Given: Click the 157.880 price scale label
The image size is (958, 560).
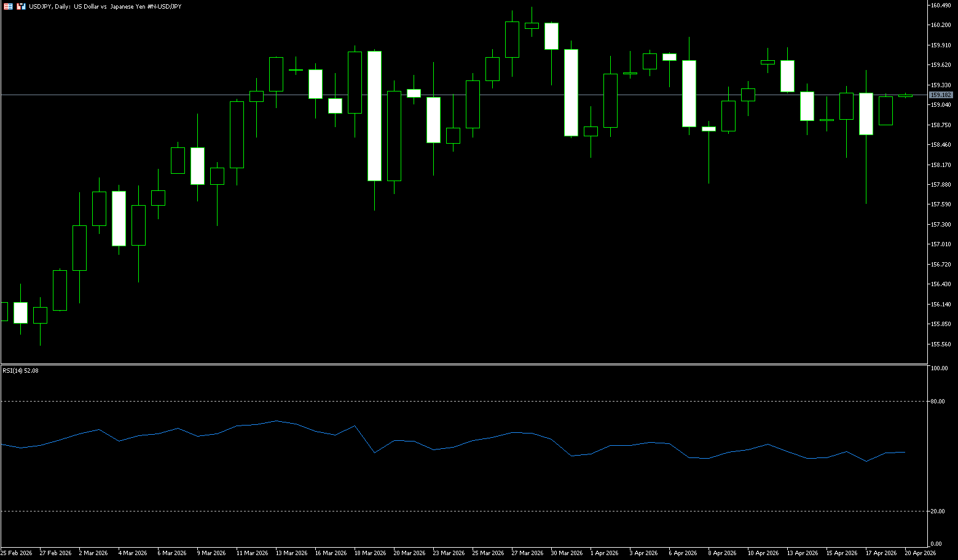Looking at the screenshot, I should (x=941, y=185).
